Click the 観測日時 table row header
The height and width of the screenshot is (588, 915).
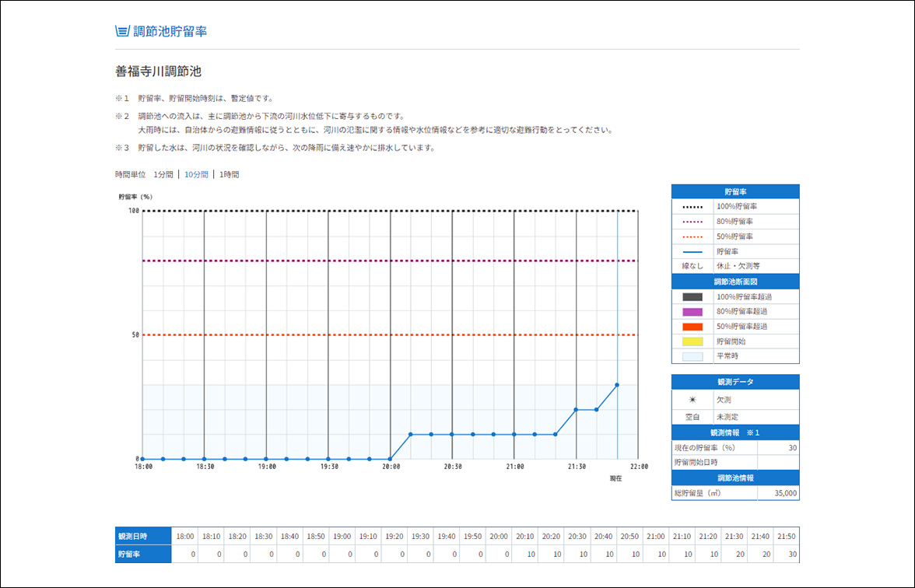point(143,537)
